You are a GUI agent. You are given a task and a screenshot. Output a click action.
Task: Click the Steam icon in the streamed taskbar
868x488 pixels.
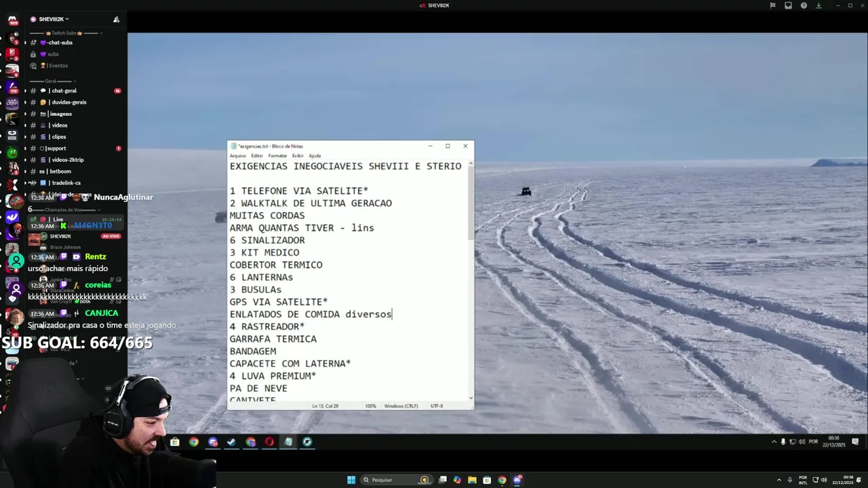click(231, 442)
